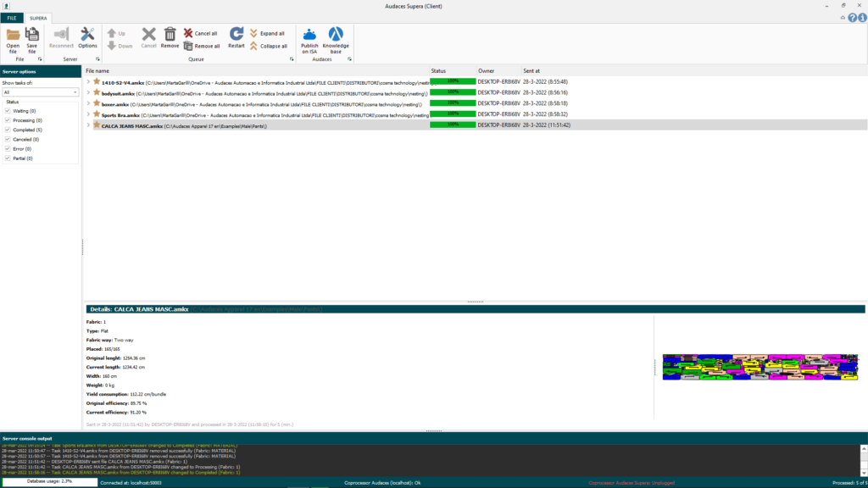The image size is (868, 488).
Task: Expand the 1410-S2-V4.amkx task row
Action: pos(88,82)
